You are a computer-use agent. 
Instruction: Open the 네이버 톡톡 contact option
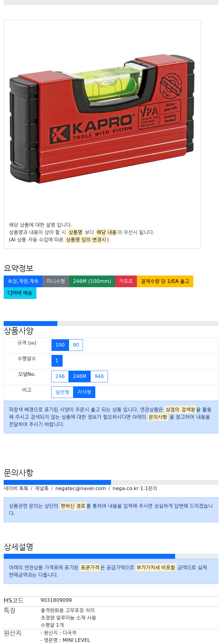pyautogui.click(x=16, y=489)
